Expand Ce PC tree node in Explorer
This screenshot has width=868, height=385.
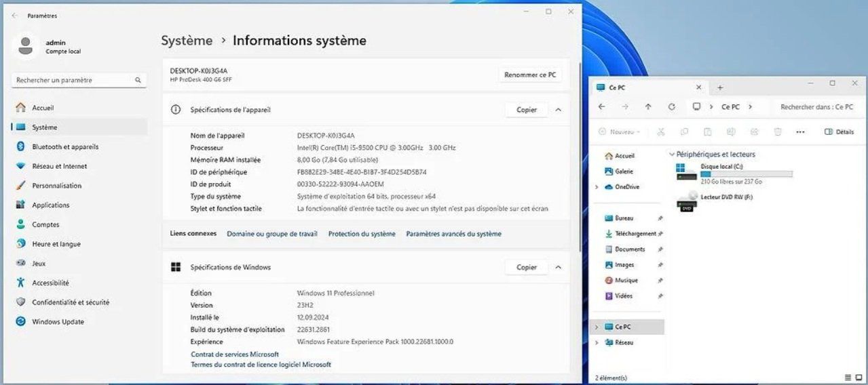597,327
